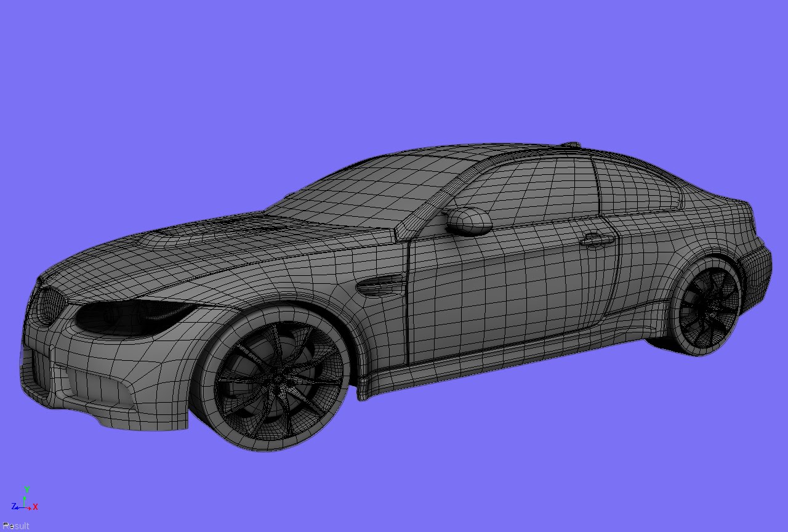This screenshot has height=532, width=788.
Task: Click the green Y axis on the gizmo
Action: tap(25, 500)
